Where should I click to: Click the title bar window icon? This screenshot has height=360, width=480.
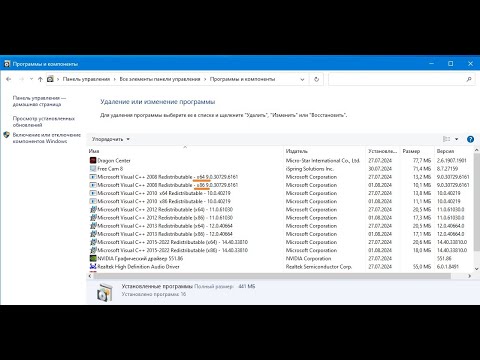[x=7, y=64]
